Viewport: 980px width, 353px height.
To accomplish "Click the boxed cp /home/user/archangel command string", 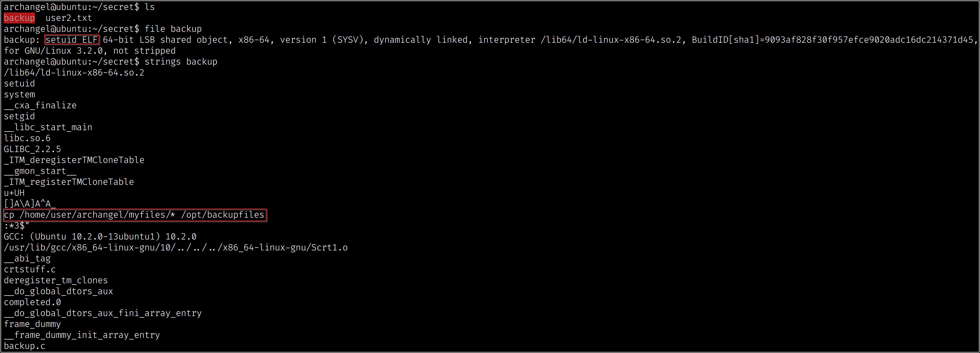I will point(134,215).
